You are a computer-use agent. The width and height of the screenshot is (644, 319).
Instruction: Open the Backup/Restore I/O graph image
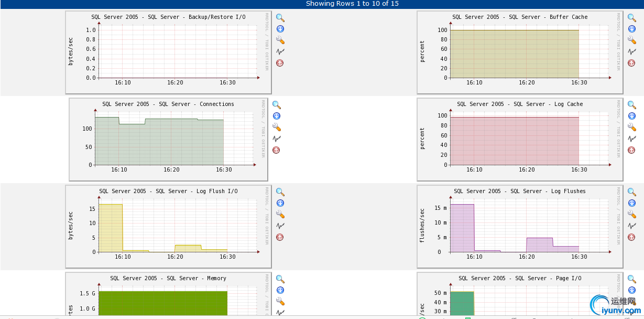[168, 52]
